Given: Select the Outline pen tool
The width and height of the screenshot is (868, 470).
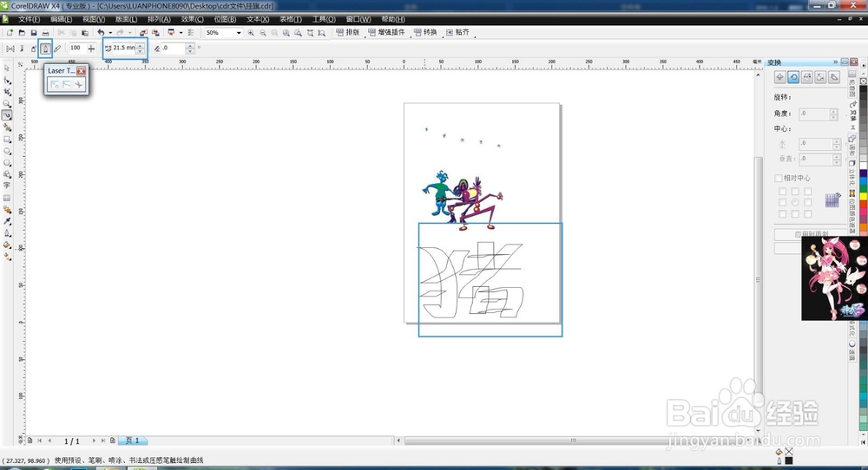Looking at the screenshot, I should coord(7,232).
